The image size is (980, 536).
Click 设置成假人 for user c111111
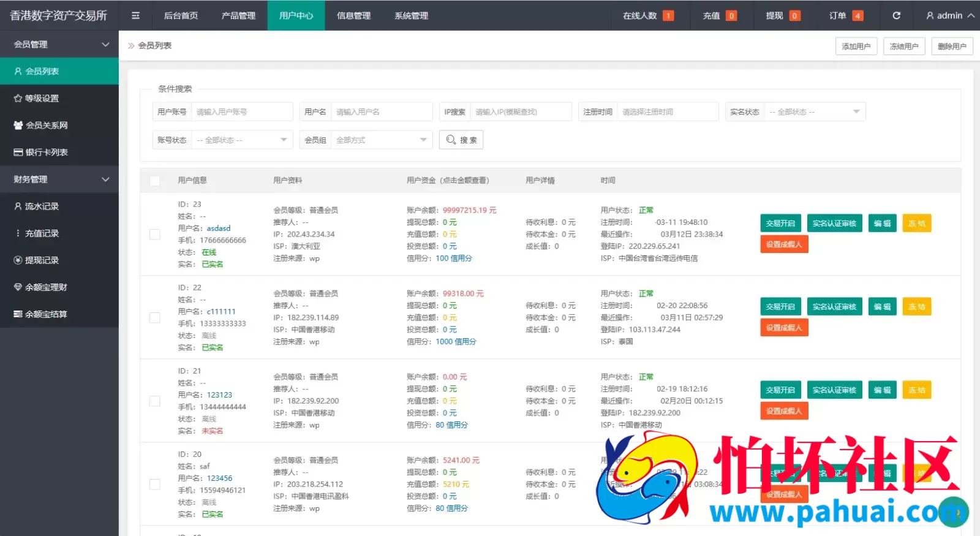point(784,328)
